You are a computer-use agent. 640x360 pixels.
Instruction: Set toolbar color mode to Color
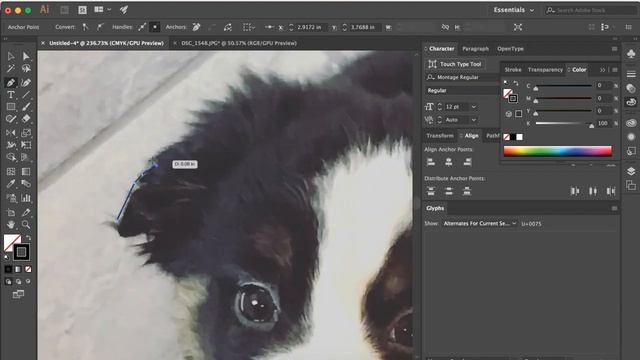point(8,269)
